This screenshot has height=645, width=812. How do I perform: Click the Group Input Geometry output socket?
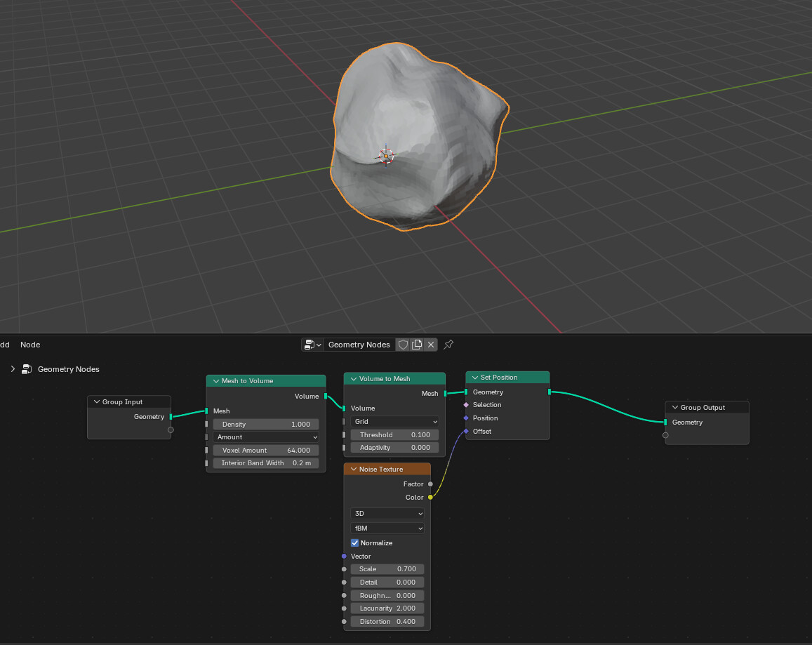point(171,416)
